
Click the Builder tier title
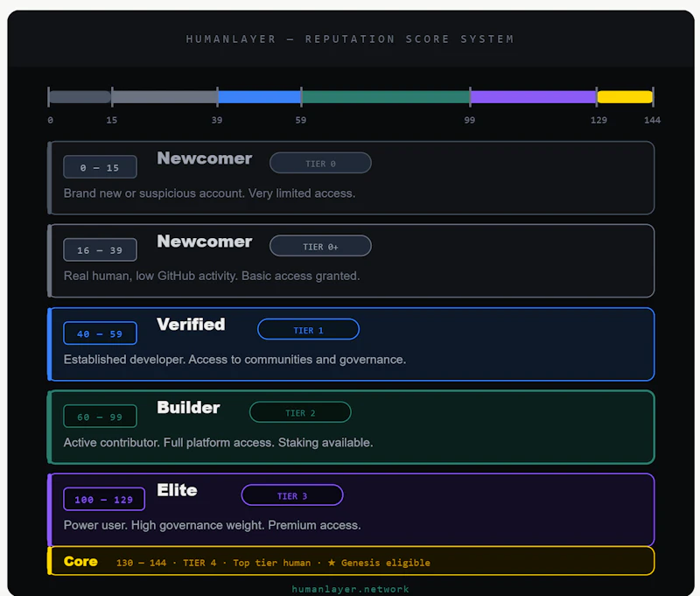tap(188, 407)
